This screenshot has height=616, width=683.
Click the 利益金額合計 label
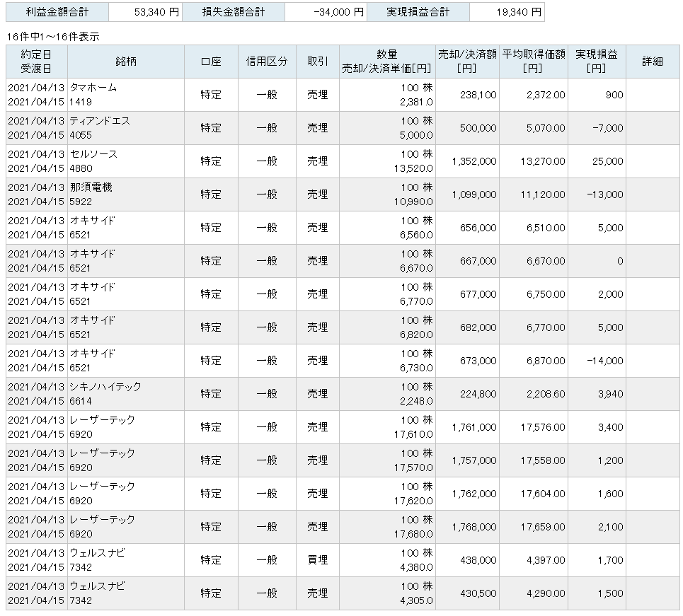[57, 12]
